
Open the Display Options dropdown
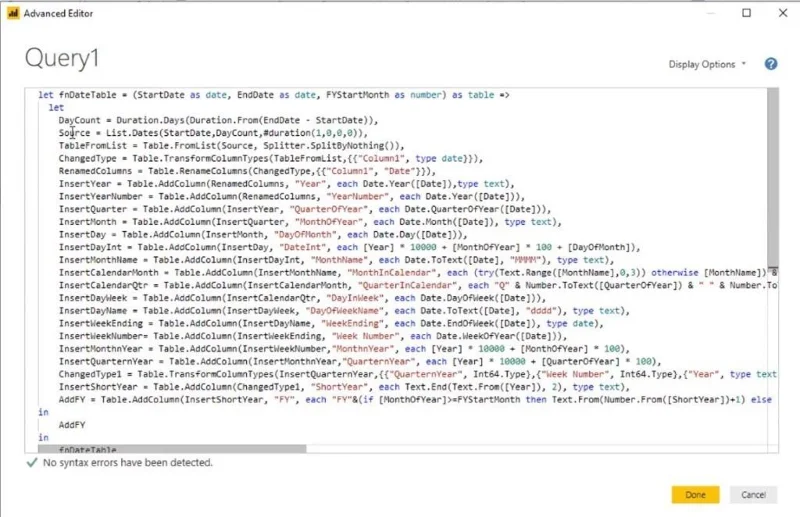point(707,64)
